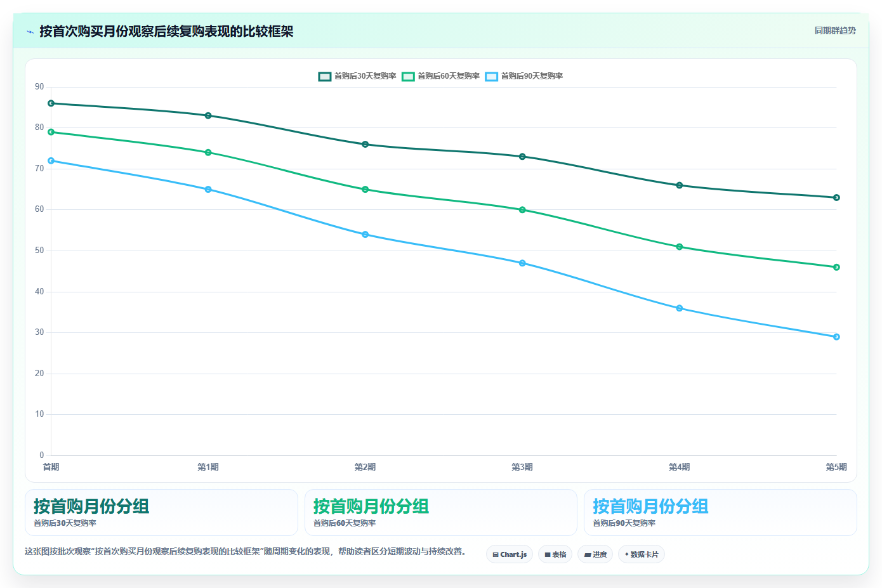Click the 30-day line point at 第3期
The image size is (882, 588).
(522, 157)
